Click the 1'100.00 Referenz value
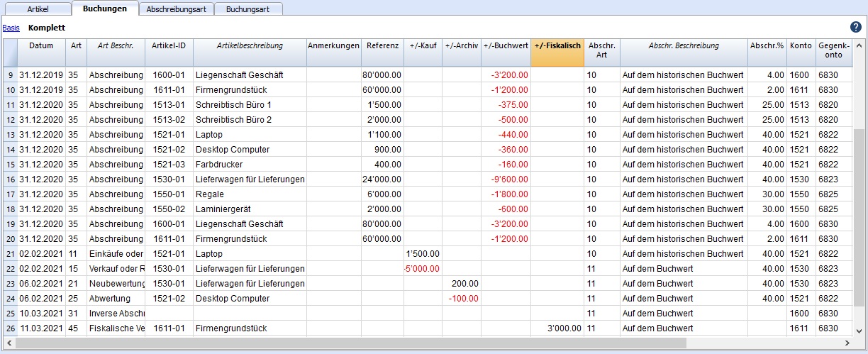Screen dimensions: 868x354 (x=383, y=134)
